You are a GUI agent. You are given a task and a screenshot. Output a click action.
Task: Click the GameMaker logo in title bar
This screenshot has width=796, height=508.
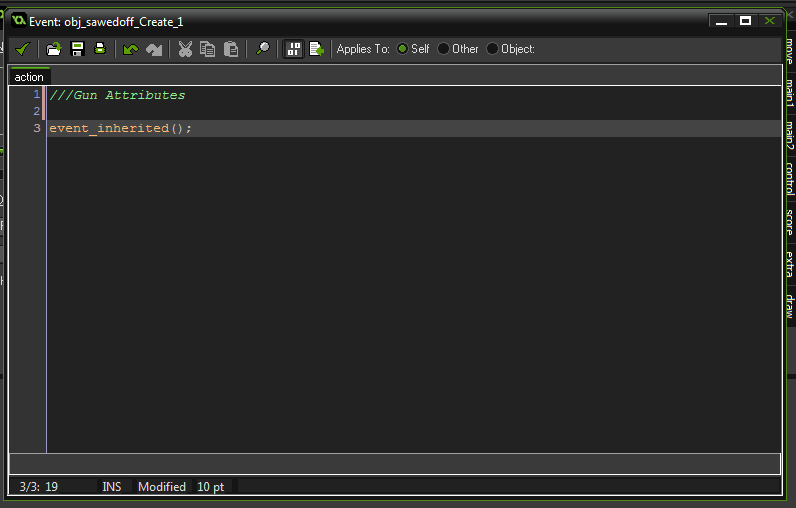[x=18, y=21]
